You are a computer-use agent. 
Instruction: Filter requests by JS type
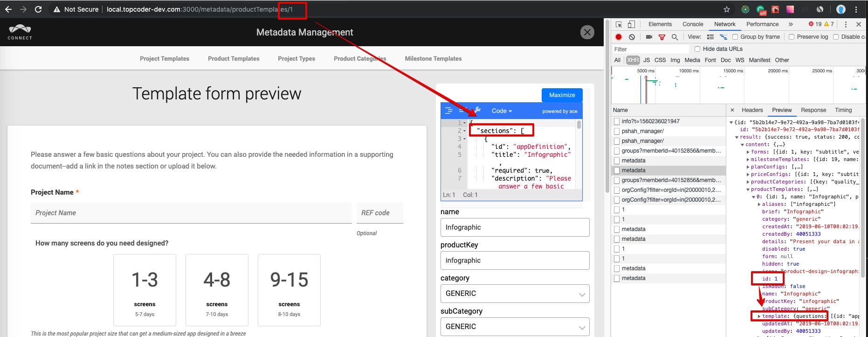pyautogui.click(x=647, y=60)
